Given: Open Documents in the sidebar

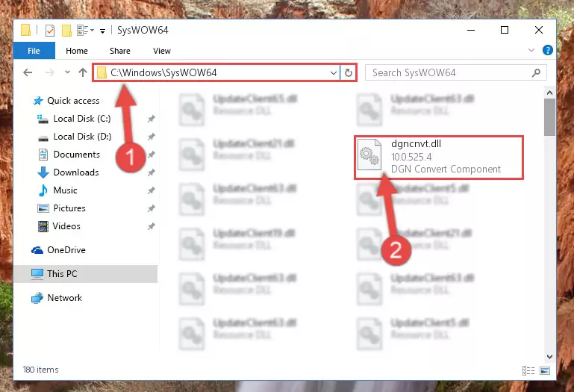Looking at the screenshot, I should 76,155.
